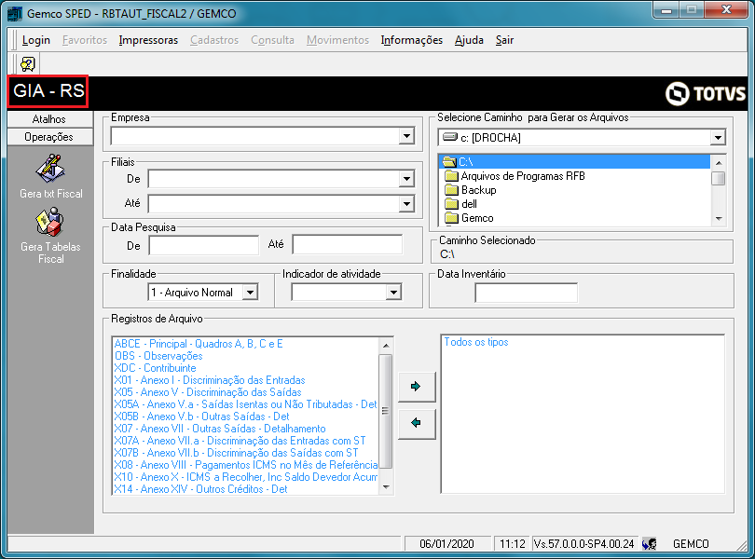
Task: Select Todos os tipos in the right list
Action: coord(476,342)
